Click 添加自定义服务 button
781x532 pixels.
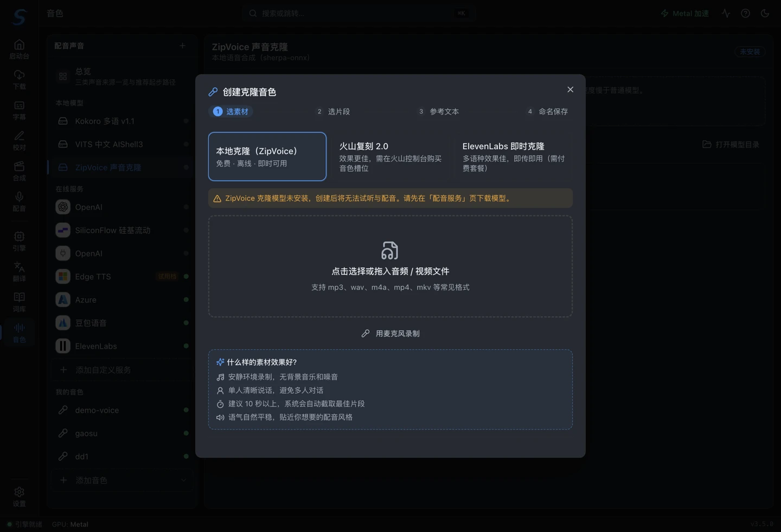pyautogui.click(x=121, y=370)
